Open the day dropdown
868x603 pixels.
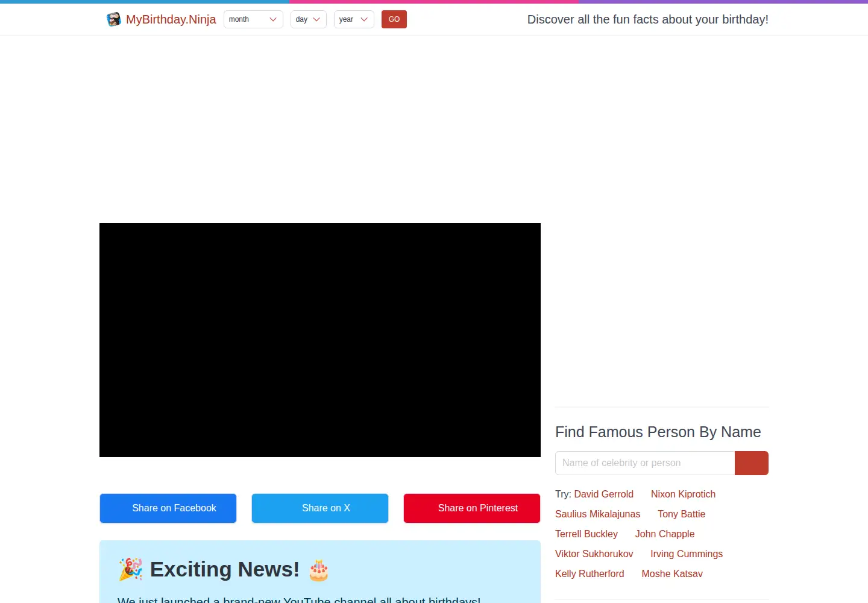tap(309, 19)
